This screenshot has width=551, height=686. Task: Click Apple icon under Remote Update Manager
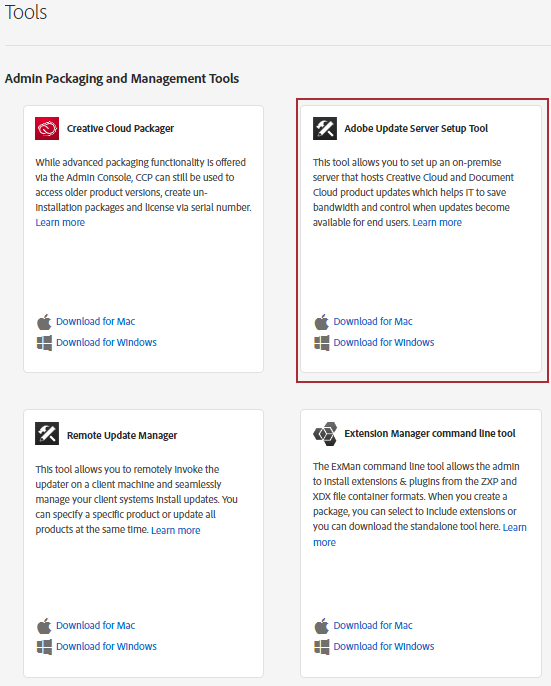tap(44, 626)
